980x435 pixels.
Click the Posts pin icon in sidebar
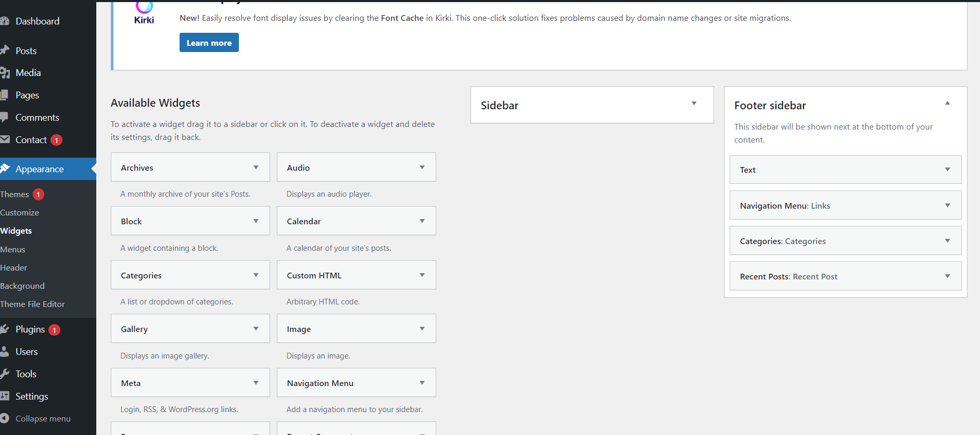point(5,50)
